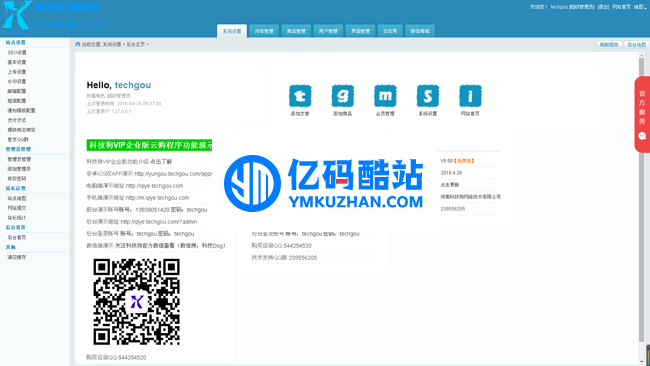This screenshot has width=650, height=366.
Task: Click the 点击更新 text in version panel
Action: pos(449,185)
